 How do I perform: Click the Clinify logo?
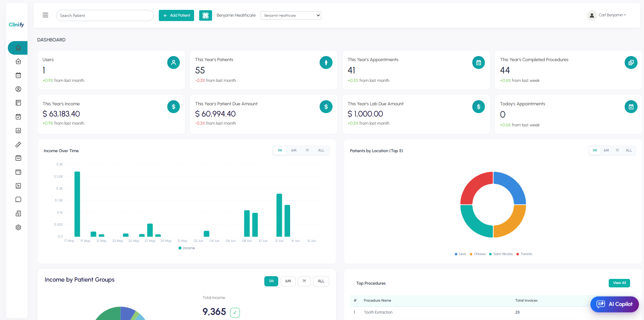pyautogui.click(x=16, y=24)
